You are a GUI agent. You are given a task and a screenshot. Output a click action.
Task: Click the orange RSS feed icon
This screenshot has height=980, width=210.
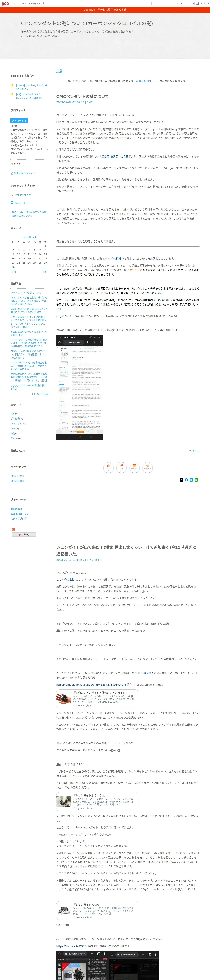pyautogui.click(x=13, y=530)
